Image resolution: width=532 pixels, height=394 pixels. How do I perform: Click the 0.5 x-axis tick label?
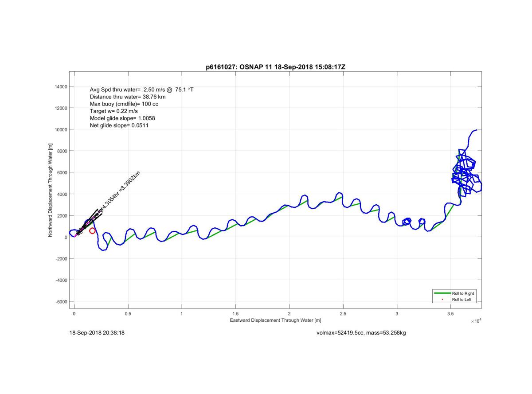(128, 314)
